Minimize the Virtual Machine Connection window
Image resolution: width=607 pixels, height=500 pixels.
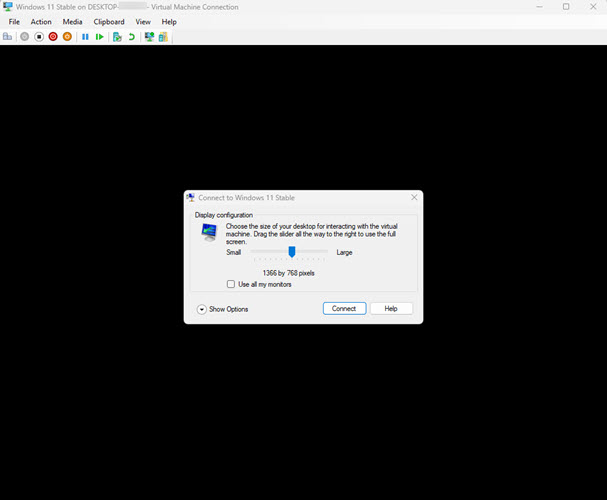(539, 7)
